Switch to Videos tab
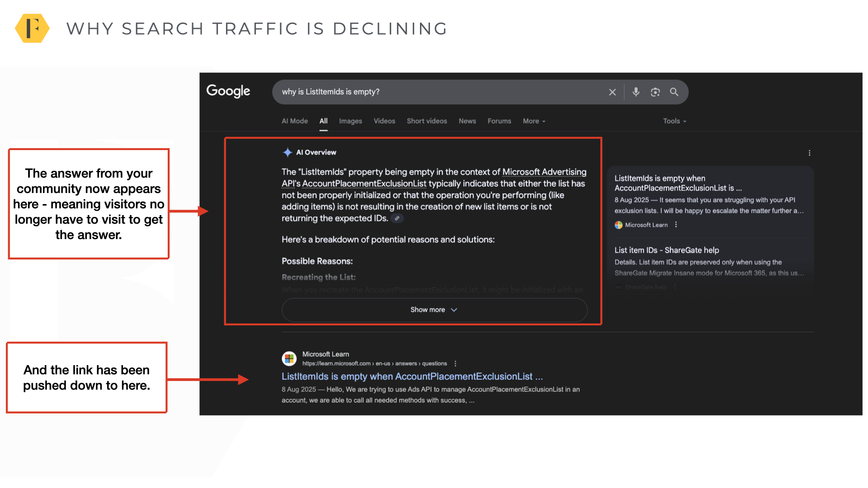Image resolution: width=868 pixels, height=488 pixels. tap(384, 121)
